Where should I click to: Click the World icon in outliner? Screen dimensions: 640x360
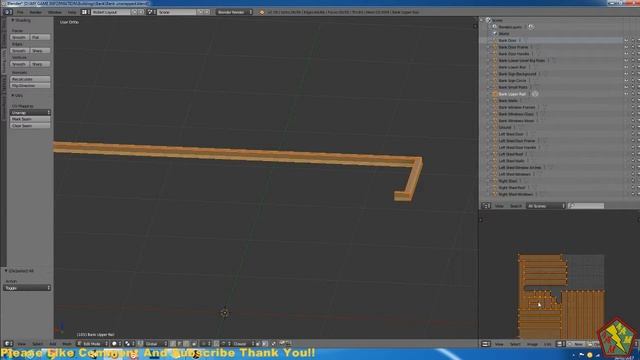(x=495, y=33)
